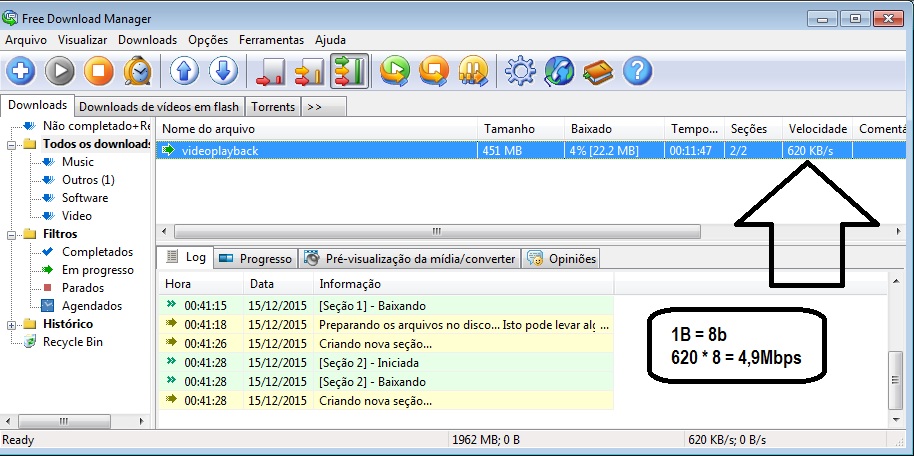The width and height of the screenshot is (914, 456).
Task: Select the Software category
Action: tap(85, 198)
